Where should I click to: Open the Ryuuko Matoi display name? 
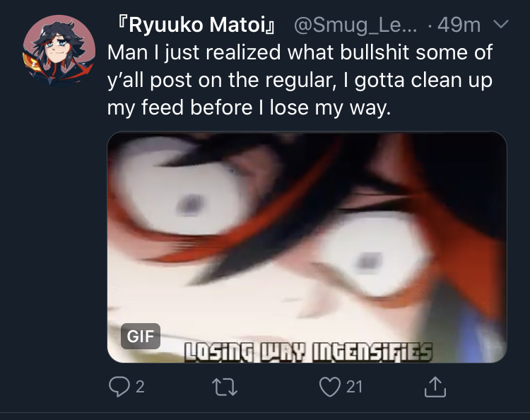point(196,25)
